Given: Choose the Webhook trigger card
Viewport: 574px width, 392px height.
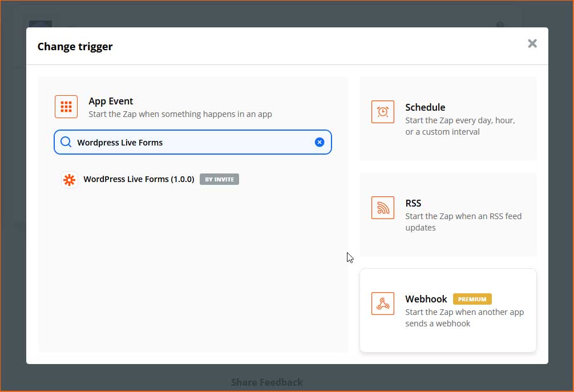Looking at the screenshot, I should pyautogui.click(x=448, y=310).
